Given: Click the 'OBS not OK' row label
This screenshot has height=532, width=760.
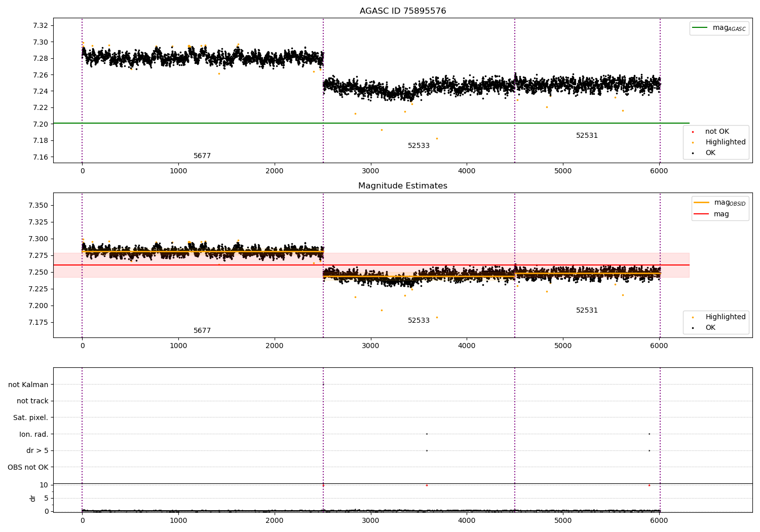Looking at the screenshot, I should 28,467.
